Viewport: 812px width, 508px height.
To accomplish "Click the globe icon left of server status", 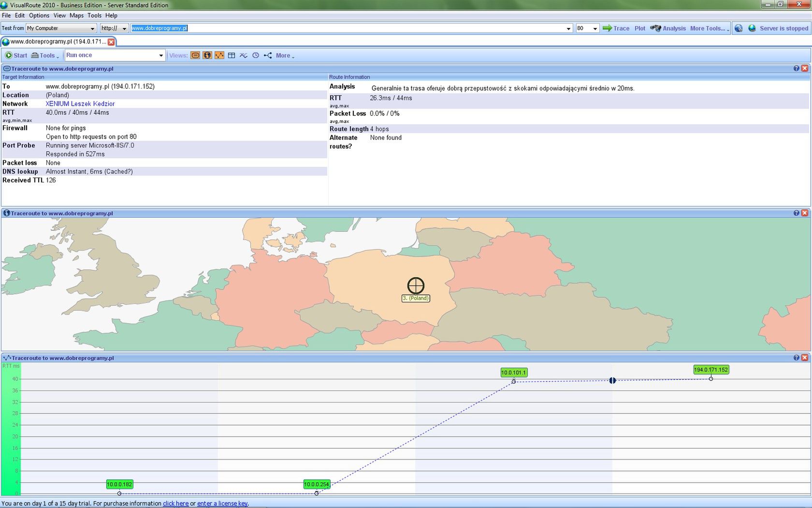I will pos(739,28).
